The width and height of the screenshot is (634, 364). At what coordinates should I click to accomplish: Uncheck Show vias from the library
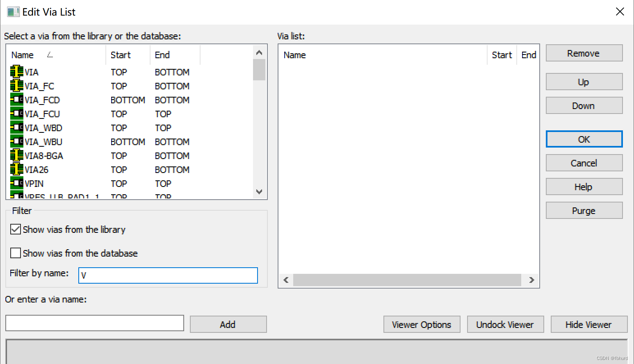pyautogui.click(x=16, y=229)
